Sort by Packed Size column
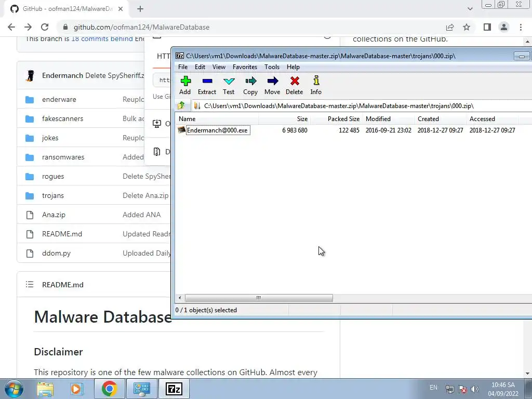This screenshot has width=532, height=399. [x=336, y=119]
